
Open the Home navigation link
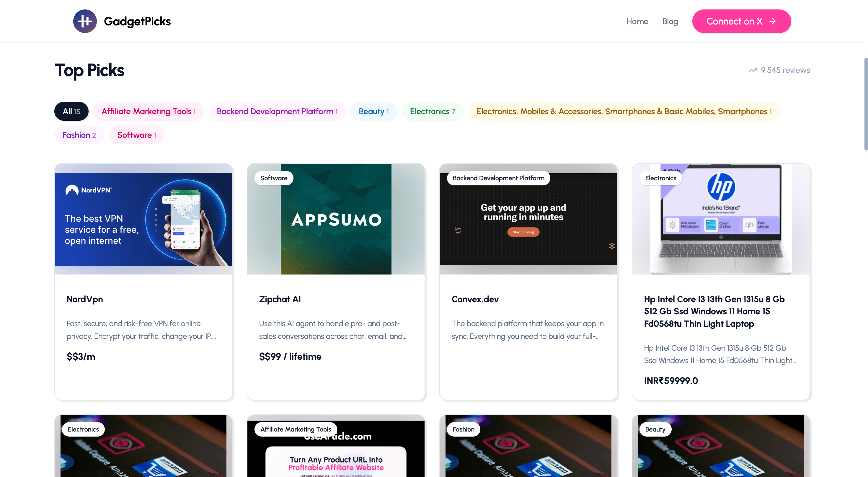click(x=637, y=21)
